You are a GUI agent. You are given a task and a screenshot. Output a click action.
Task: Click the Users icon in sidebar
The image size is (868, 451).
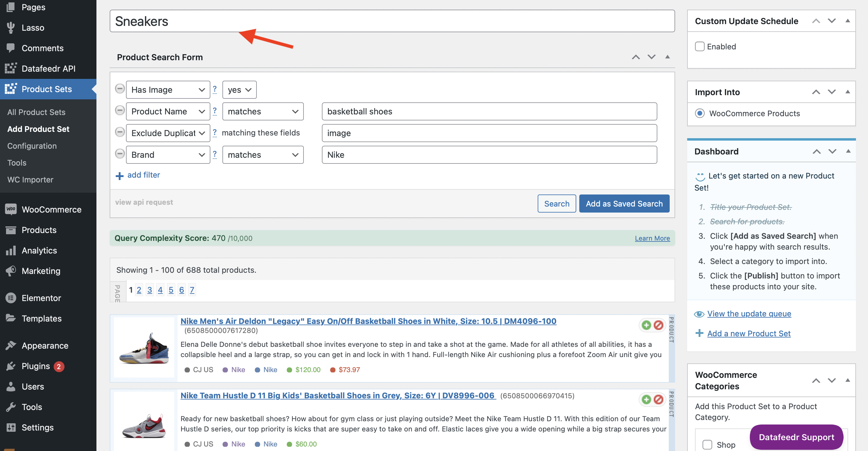[x=11, y=386]
